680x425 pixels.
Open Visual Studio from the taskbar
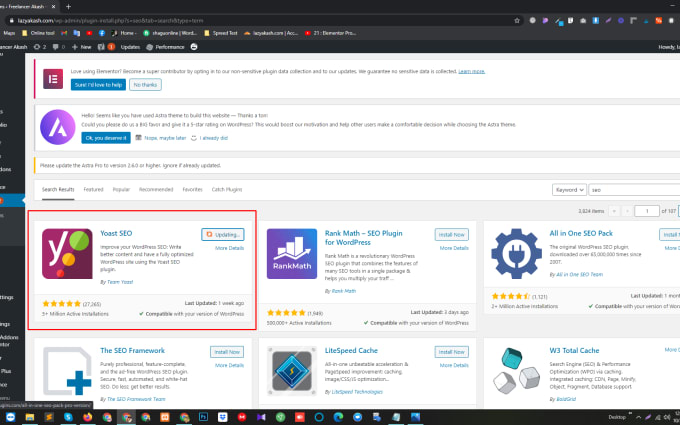pyautogui.click(x=261, y=417)
